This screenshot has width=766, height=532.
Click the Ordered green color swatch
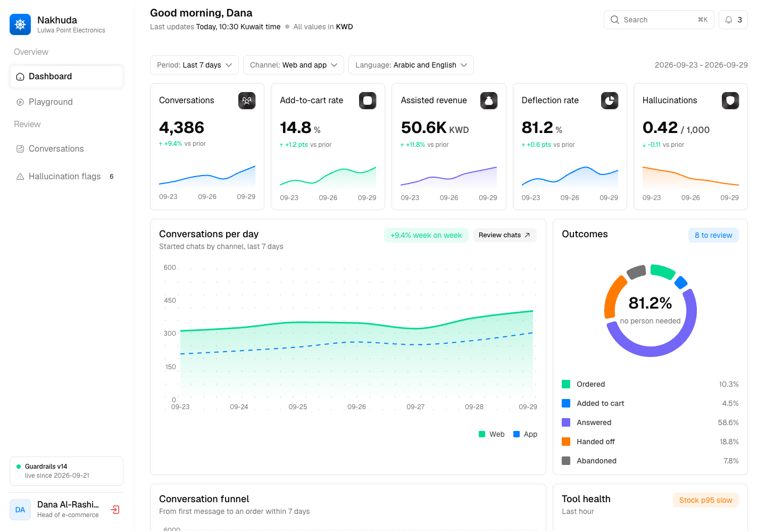[x=566, y=384]
